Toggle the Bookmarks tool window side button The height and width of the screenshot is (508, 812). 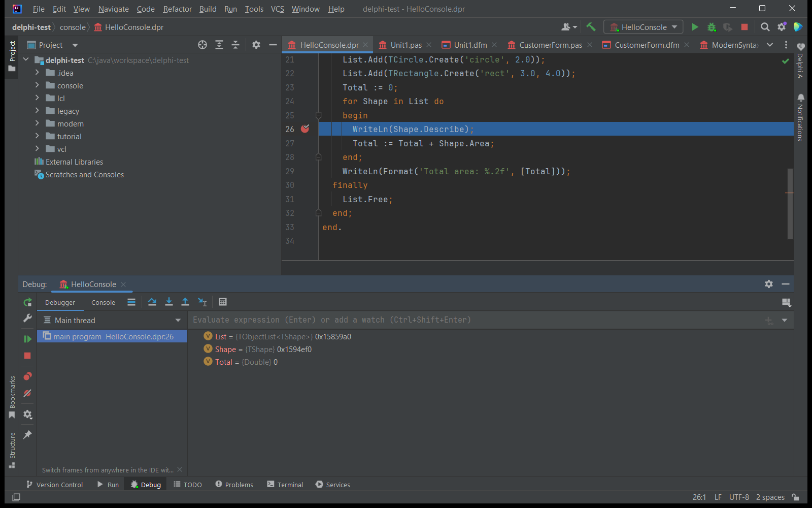[12, 397]
